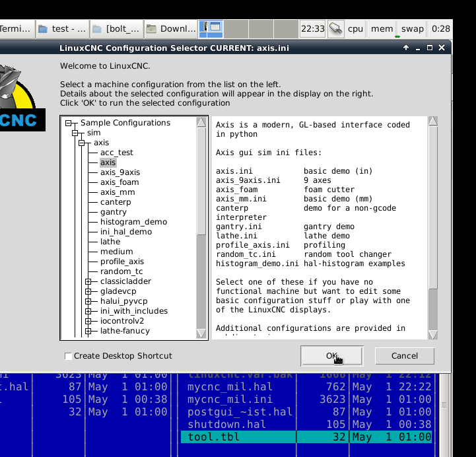Expand the ini_with_includes node
Image resolution: width=476 pixels, height=457 pixels.
88,311
